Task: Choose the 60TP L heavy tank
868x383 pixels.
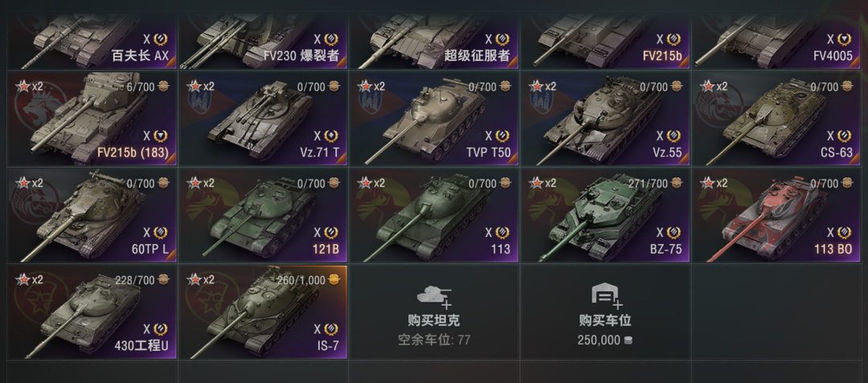Action: click(x=92, y=215)
